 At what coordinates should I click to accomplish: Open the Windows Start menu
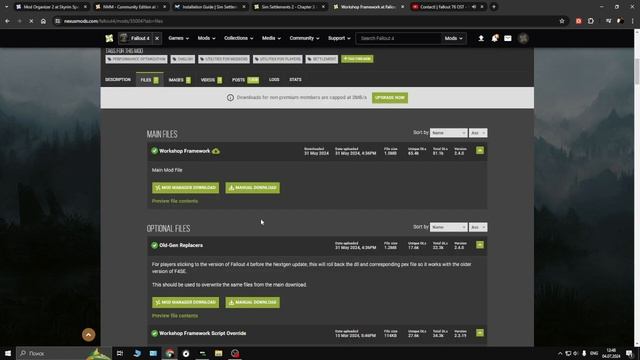click(x=8, y=353)
